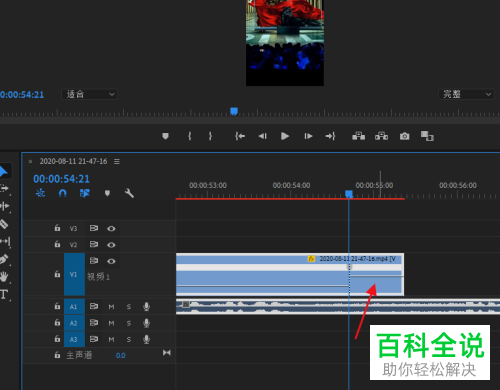
Task: Hide track V1 output
Action: tap(111, 261)
